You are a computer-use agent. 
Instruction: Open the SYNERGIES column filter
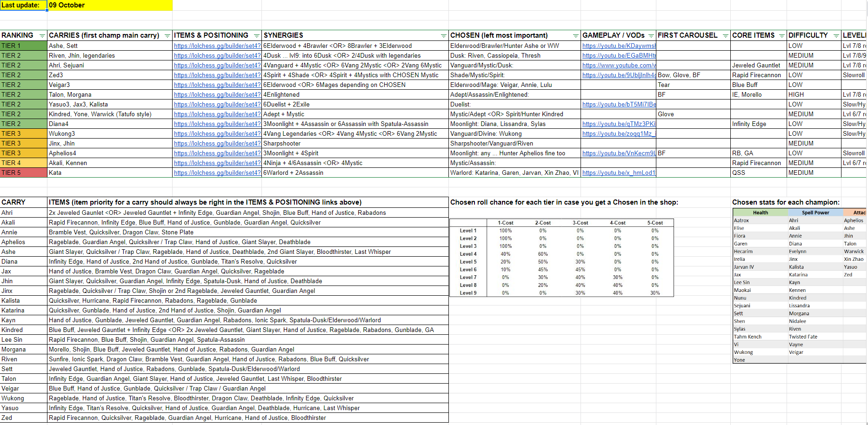[x=444, y=36]
